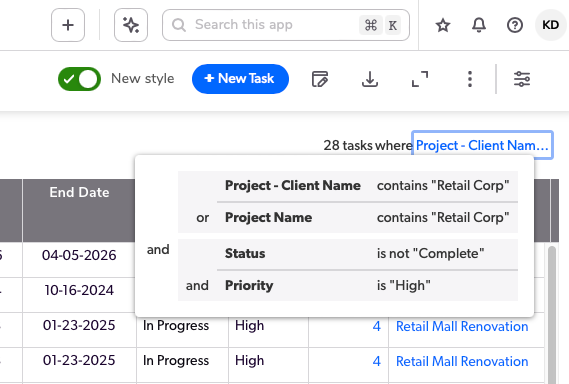The width and height of the screenshot is (569, 384).
Task: Click the vertical table scrollbar
Action: coord(552,314)
